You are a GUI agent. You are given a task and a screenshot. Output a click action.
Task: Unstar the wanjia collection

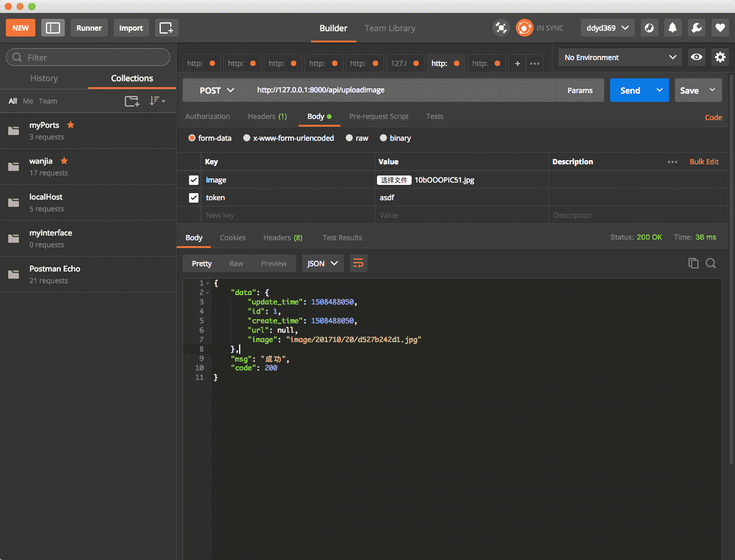pyautogui.click(x=64, y=161)
